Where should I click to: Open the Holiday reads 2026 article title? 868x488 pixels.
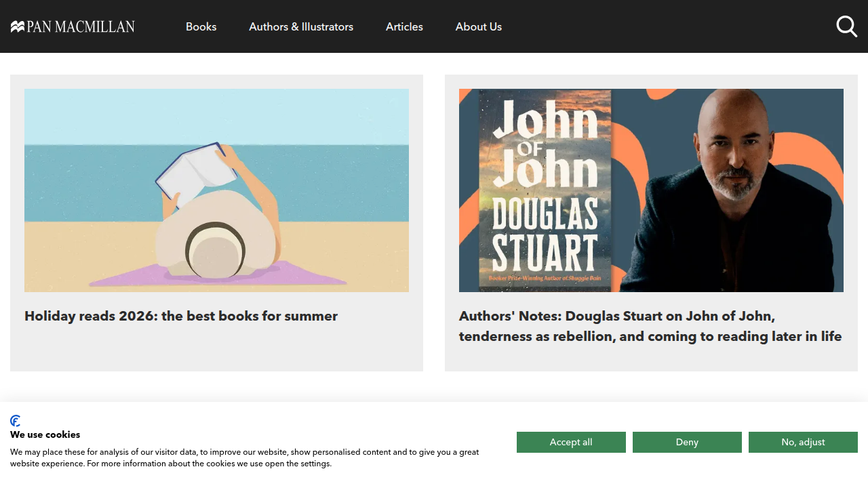181,316
